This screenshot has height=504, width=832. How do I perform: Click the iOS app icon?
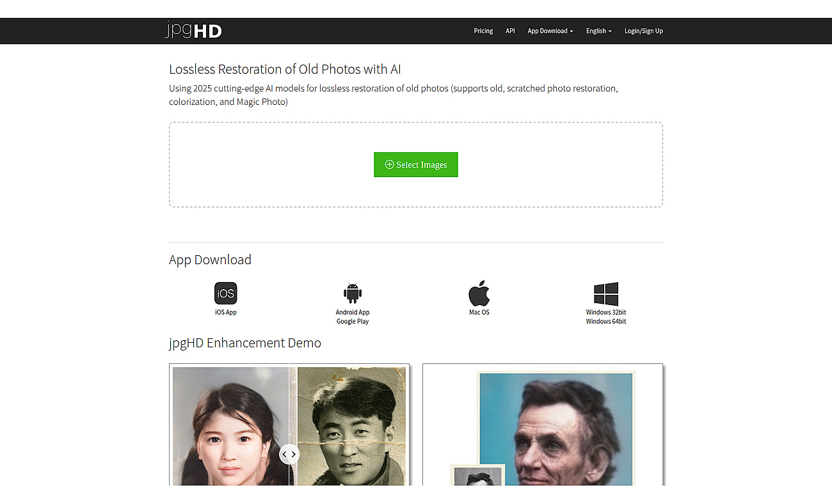(225, 294)
